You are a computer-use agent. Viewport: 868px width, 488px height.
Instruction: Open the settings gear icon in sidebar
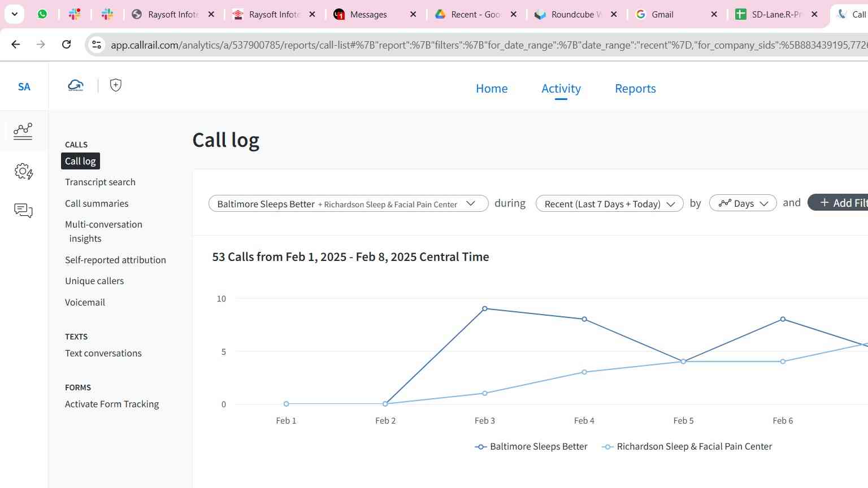click(23, 171)
